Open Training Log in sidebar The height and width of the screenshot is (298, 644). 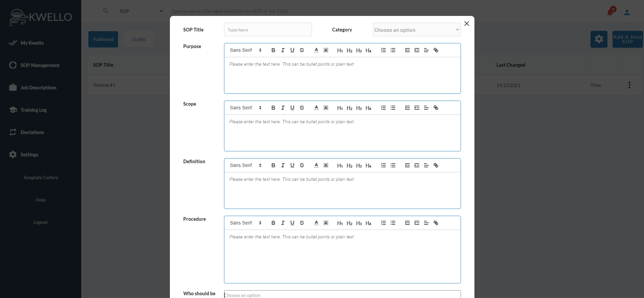(34, 110)
